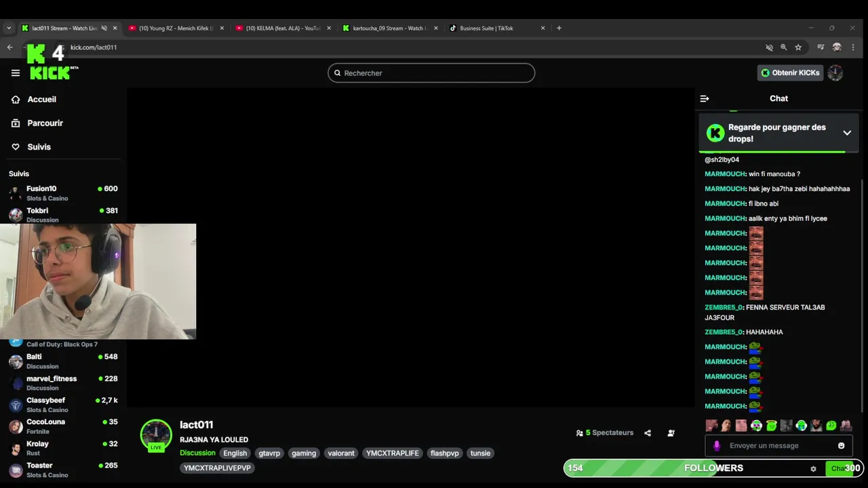This screenshot has width=868, height=488.
Task: Go back using browser back arrow
Action: 9,47
